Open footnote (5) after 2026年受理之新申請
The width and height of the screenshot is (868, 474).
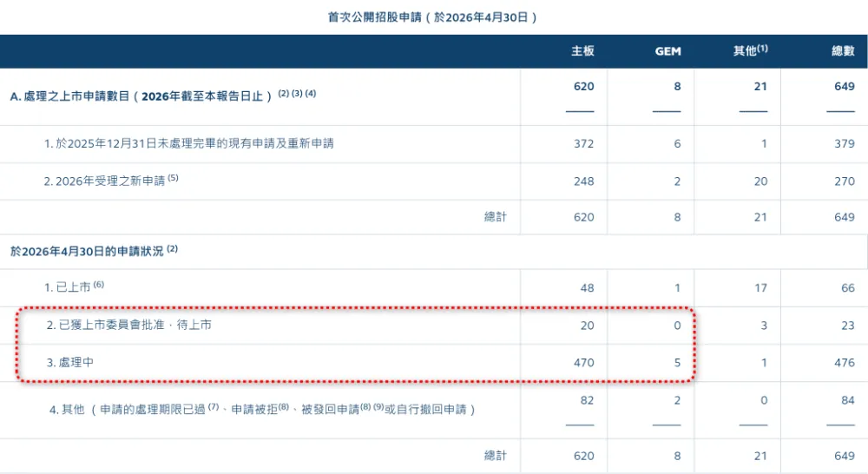(174, 178)
